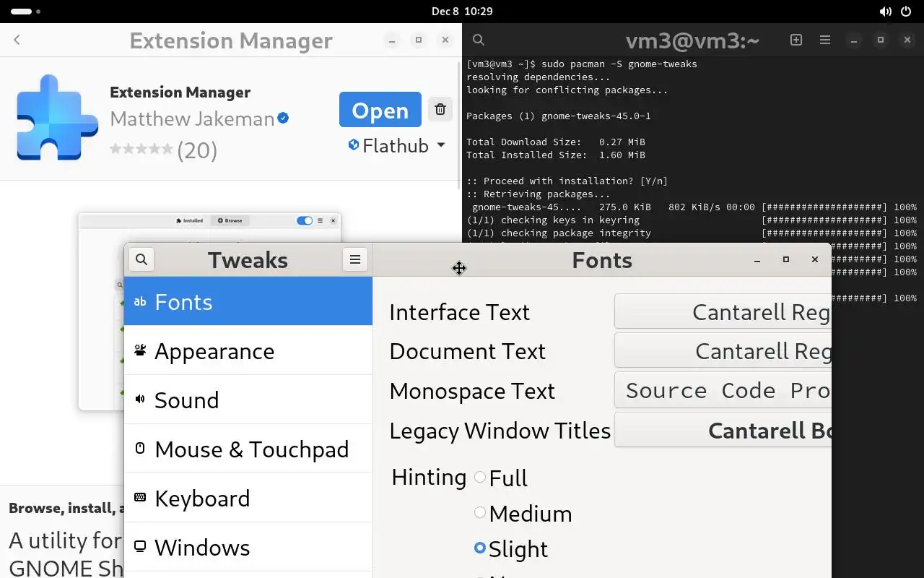Select Slight hinting radio button
This screenshot has width=924, height=578.
coord(480,548)
